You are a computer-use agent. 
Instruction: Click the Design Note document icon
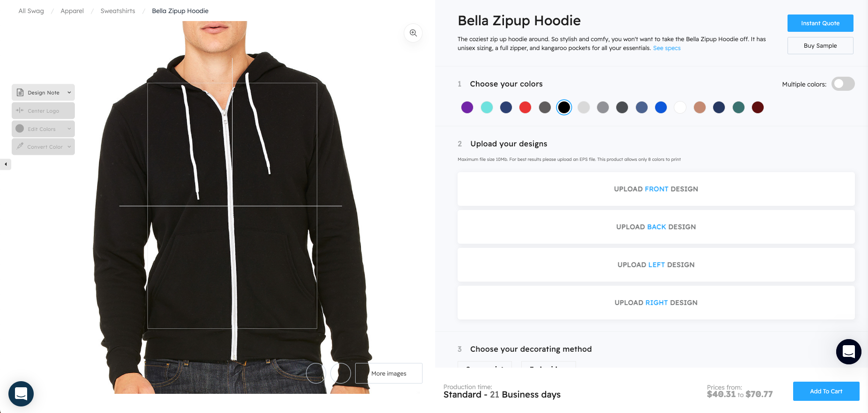coord(20,93)
